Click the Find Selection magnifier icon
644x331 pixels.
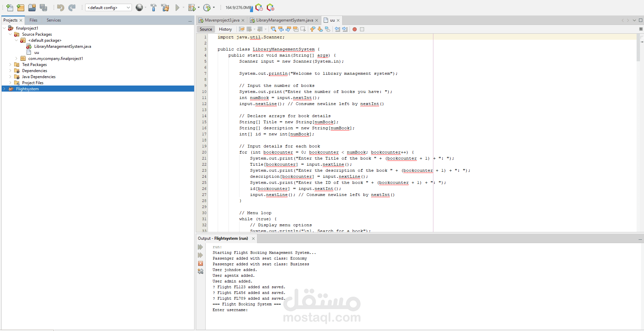(x=274, y=29)
